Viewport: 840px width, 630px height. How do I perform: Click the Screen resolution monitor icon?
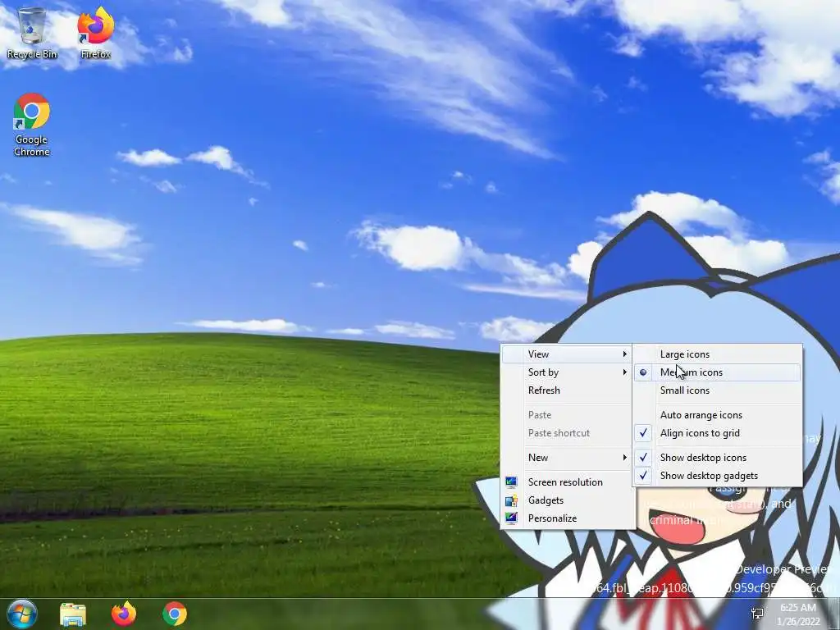click(511, 482)
